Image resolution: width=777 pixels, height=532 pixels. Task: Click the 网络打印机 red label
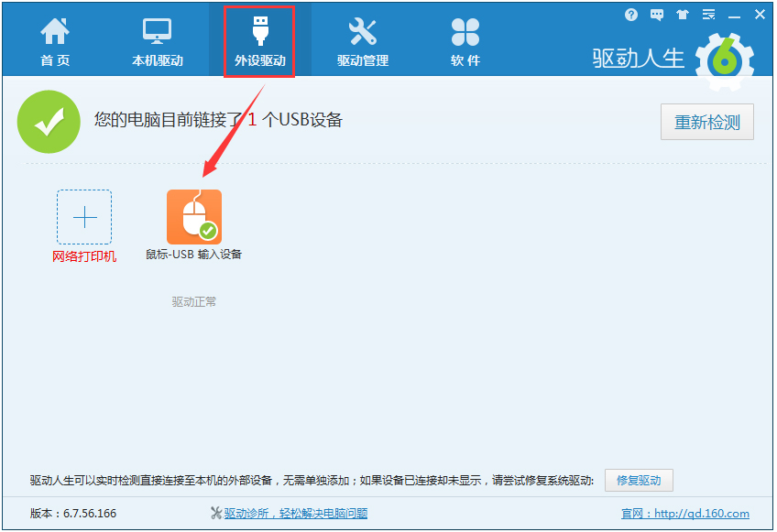[x=84, y=256]
